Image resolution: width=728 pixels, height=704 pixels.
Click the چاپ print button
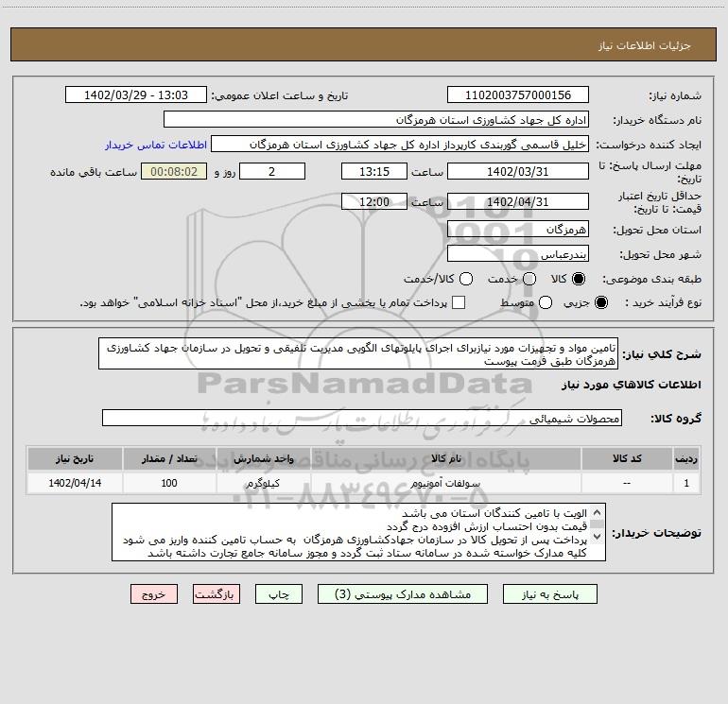(x=279, y=594)
